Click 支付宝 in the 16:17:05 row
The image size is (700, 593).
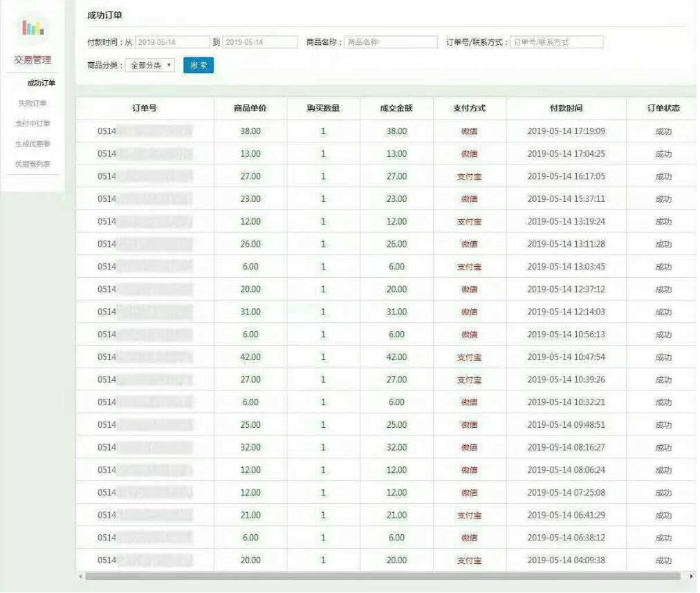pos(469,177)
